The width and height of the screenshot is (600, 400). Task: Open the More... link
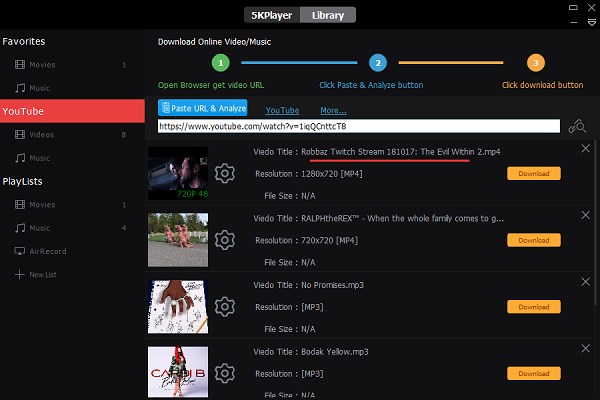(x=333, y=110)
